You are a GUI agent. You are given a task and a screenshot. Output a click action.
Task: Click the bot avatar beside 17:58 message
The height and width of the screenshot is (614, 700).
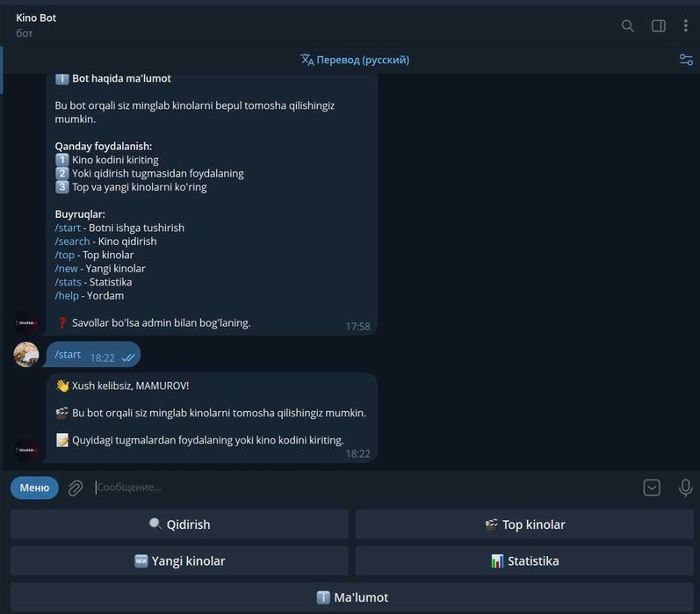pos(25,322)
